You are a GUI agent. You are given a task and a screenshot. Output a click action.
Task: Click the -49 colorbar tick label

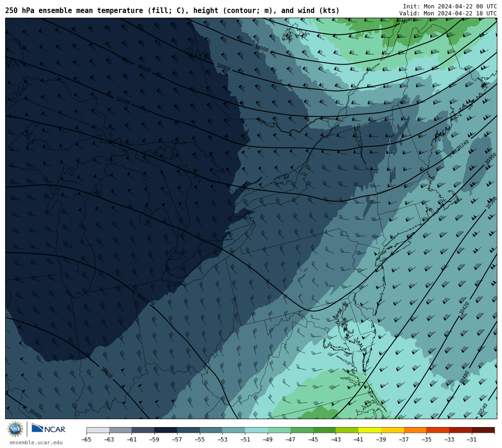[268, 439]
